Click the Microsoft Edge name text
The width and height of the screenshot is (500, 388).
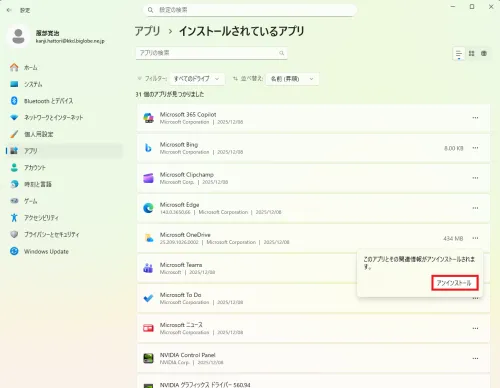(x=179, y=204)
